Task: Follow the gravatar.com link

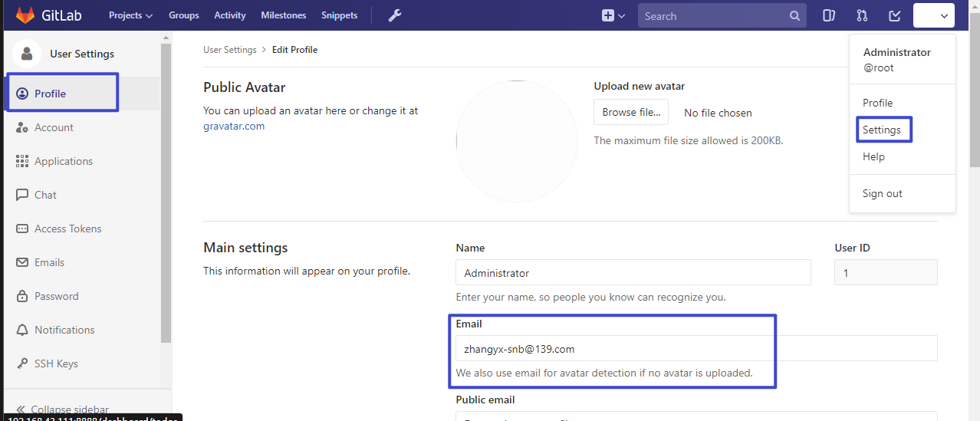Action: [x=234, y=126]
